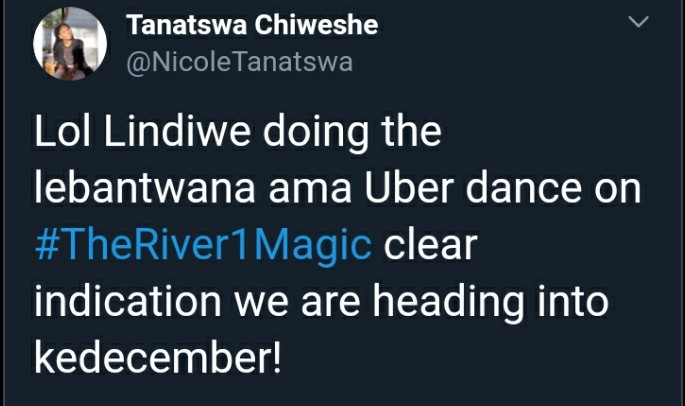This screenshot has height=406, width=685.
Task: Open the #TheRiver1Magic hashtag
Action: point(203,246)
